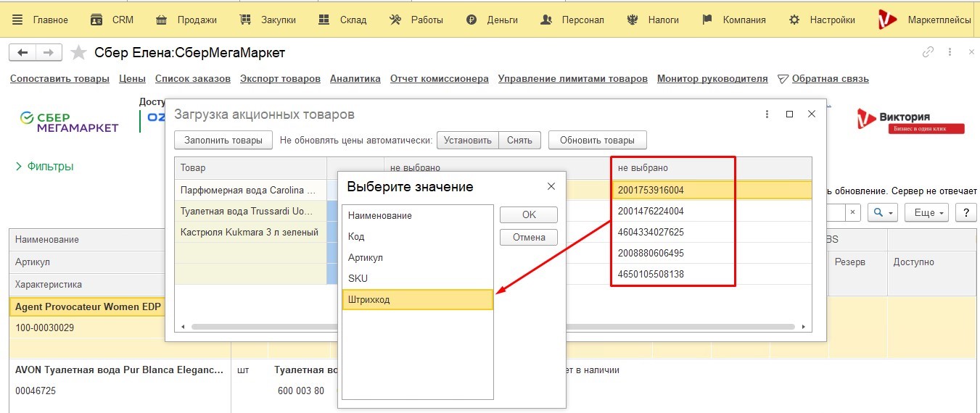Open Управление лимитами товаров link
The image size is (980, 413).
tap(573, 78)
